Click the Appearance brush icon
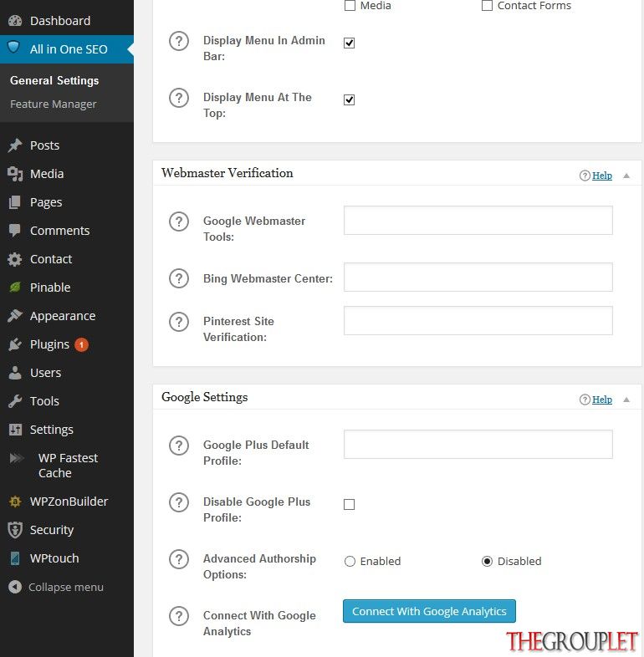The height and width of the screenshot is (657, 644). pyautogui.click(x=15, y=316)
